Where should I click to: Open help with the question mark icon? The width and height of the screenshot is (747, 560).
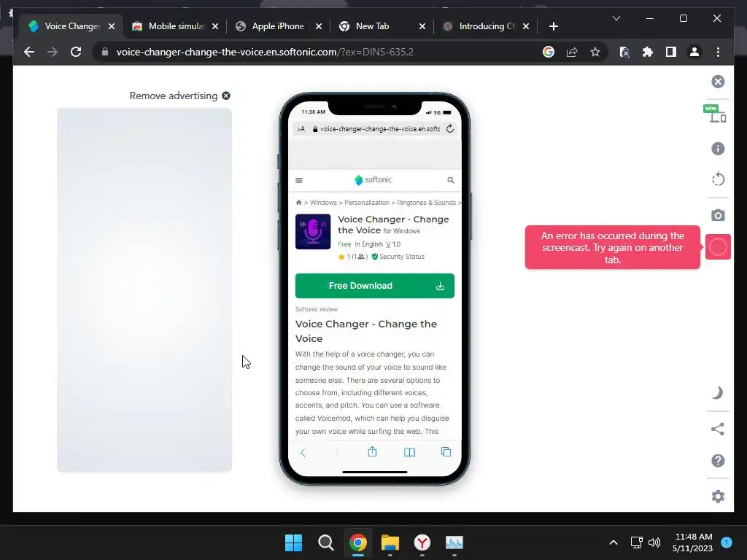click(x=718, y=461)
